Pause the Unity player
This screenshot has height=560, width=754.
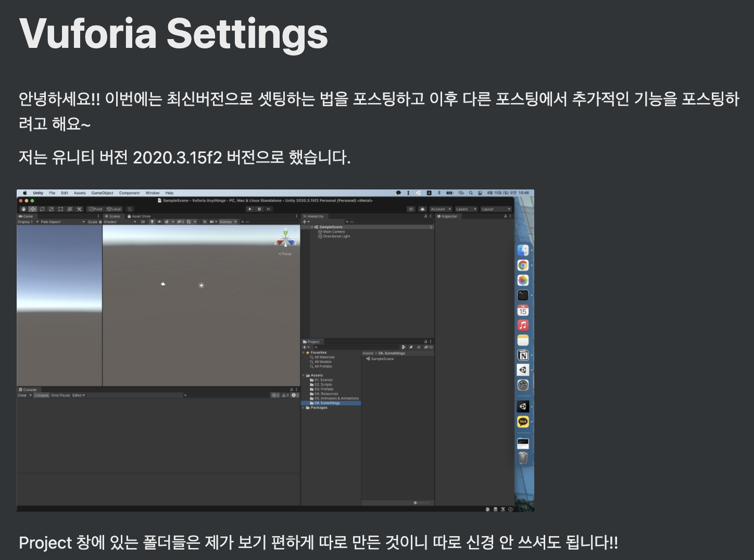pos(259,209)
